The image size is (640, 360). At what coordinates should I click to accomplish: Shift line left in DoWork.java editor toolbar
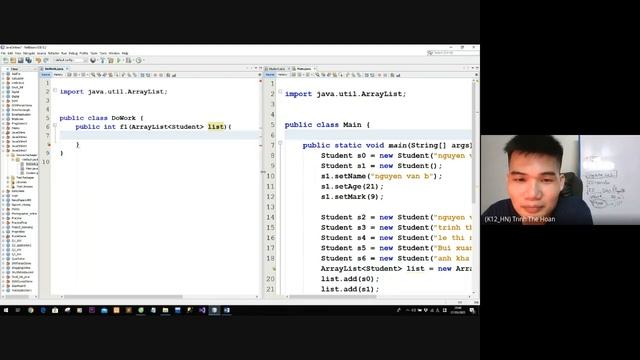142,75
